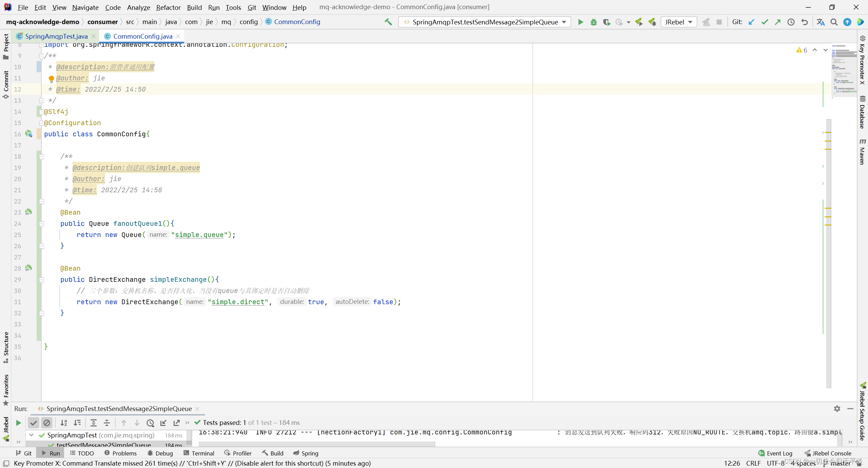The image size is (868, 468).
Task: Open the Analyze menu
Action: click(x=138, y=7)
